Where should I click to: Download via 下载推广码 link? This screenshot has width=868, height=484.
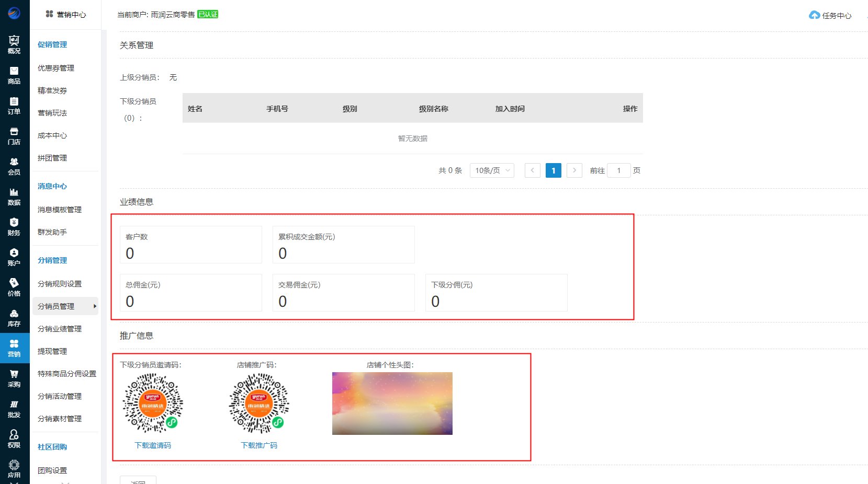tap(259, 445)
